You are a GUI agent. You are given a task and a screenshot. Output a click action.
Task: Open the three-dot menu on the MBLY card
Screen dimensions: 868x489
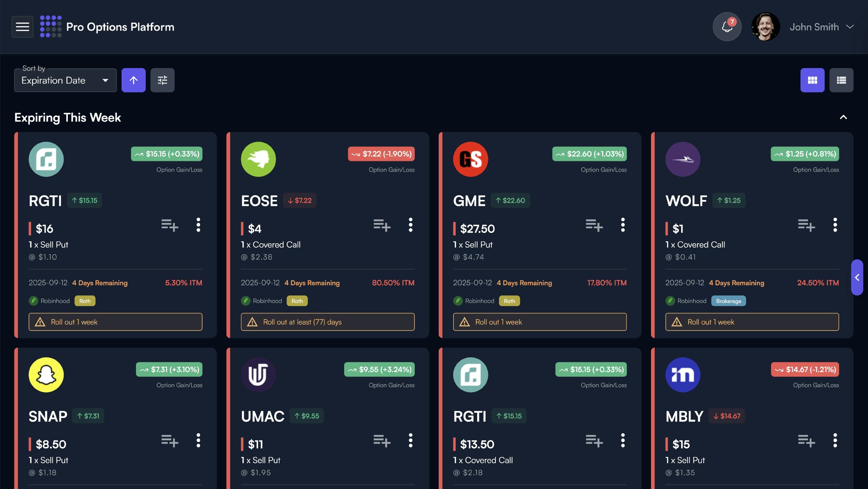[x=835, y=440]
